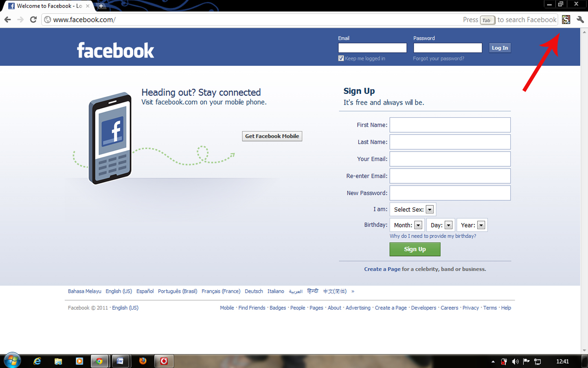Reload the Facebook page
The width and height of the screenshot is (588, 368).
33,20
